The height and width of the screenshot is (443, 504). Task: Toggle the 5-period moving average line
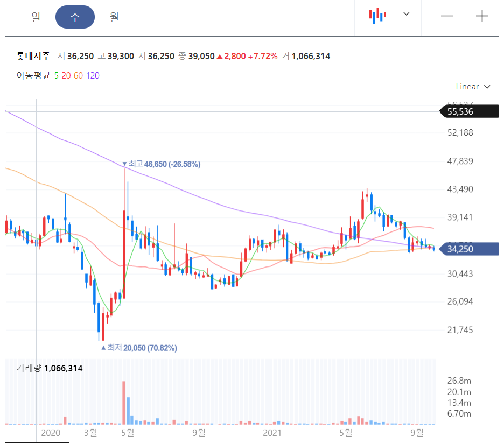(x=56, y=75)
